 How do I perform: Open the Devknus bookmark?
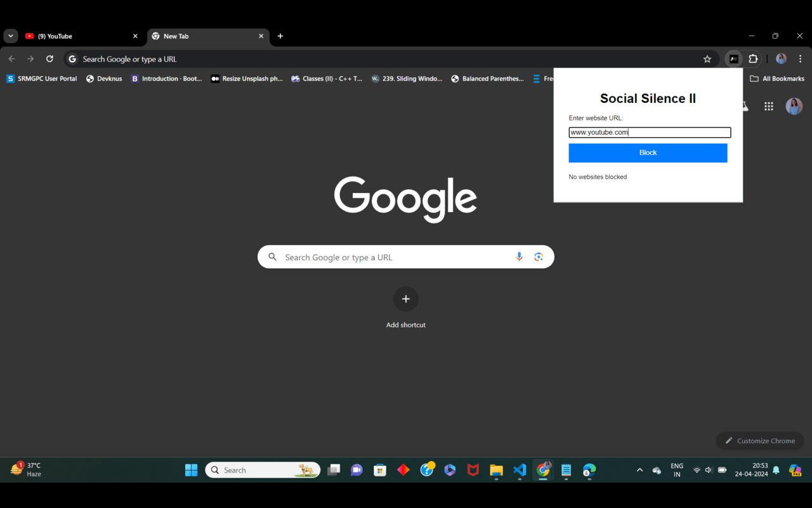[104, 79]
